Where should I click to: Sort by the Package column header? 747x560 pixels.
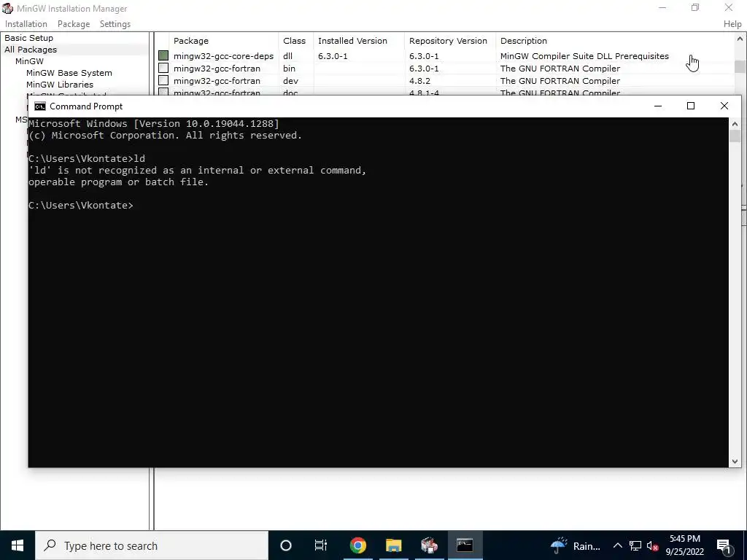(x=224, y=41)
